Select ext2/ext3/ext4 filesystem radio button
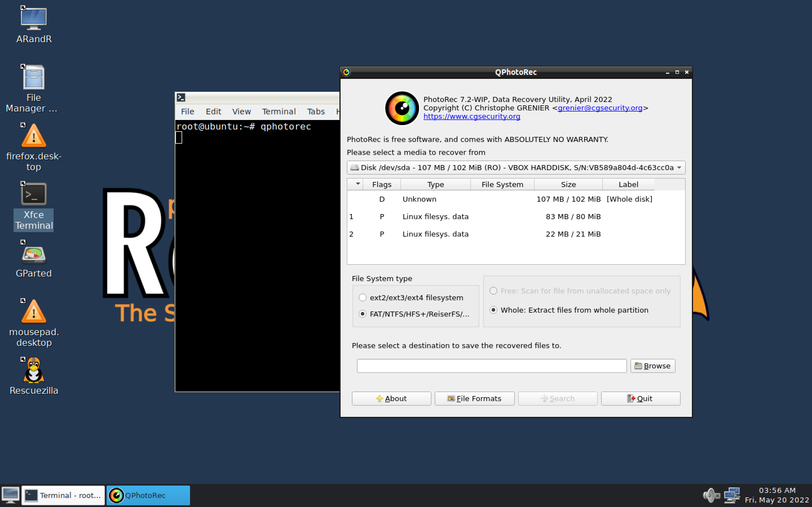Image resolution: width=812 pixels, height=507 pixels. pos(362,297)
